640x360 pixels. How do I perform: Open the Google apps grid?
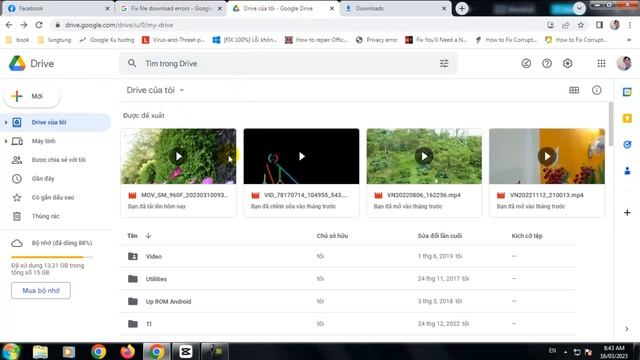point(601,63)
